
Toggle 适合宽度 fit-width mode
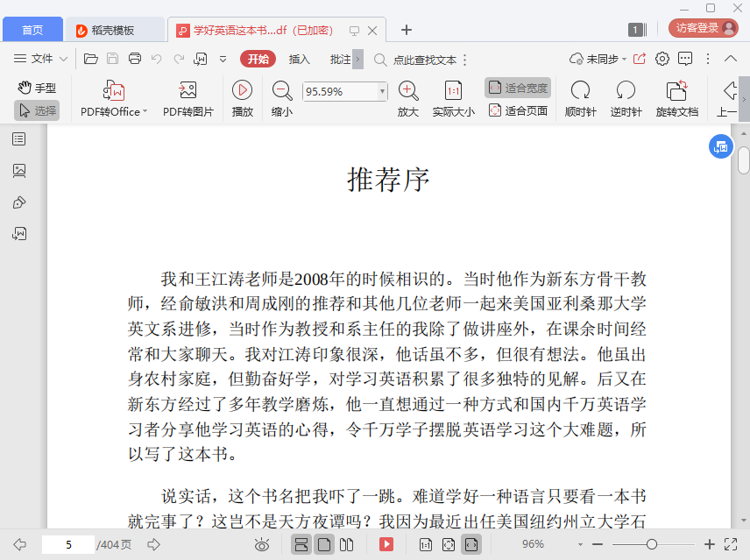pyautogui.click(x=518, y=88)
